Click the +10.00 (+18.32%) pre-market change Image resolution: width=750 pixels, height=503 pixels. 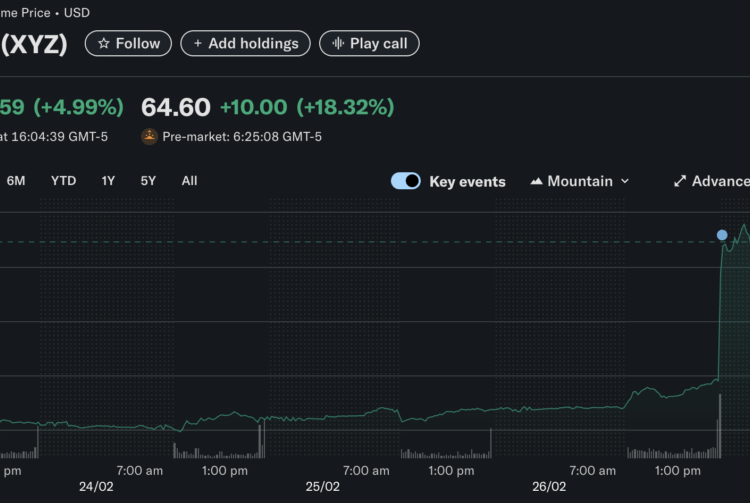[307, 107]
